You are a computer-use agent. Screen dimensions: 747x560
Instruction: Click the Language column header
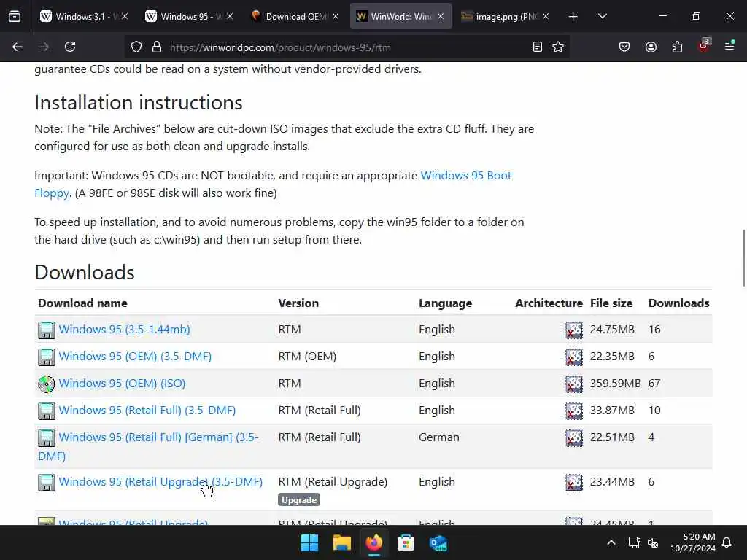[x=446, y=303]
